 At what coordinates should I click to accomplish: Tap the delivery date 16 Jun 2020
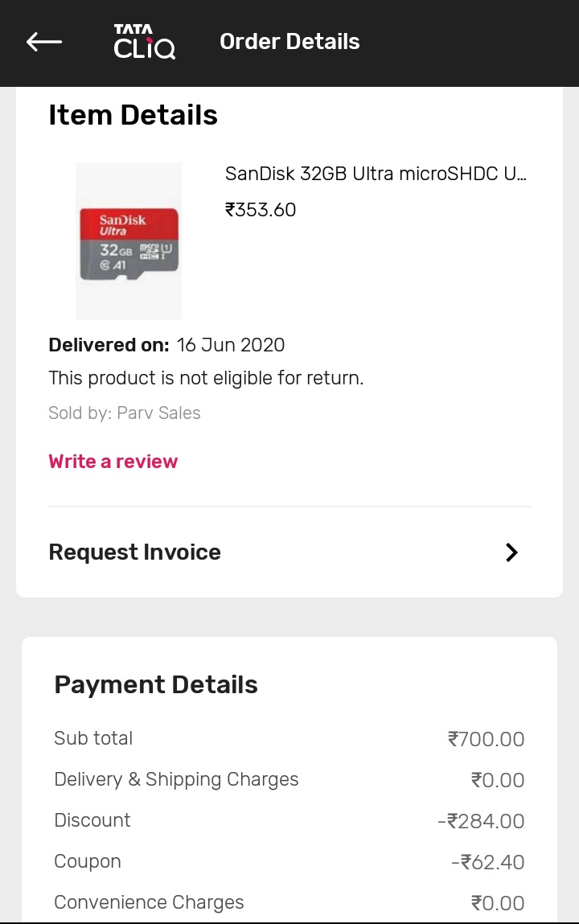pos(231,346)
